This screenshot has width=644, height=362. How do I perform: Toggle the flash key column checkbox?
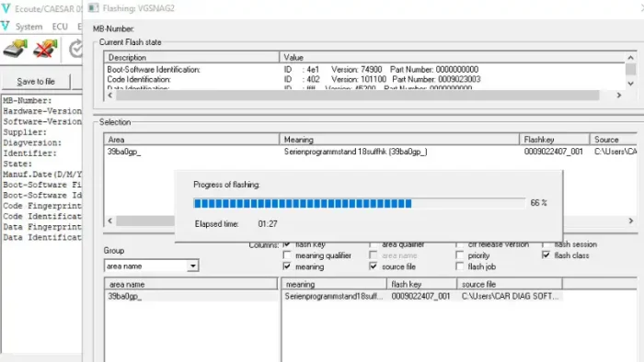coord(287,244)
